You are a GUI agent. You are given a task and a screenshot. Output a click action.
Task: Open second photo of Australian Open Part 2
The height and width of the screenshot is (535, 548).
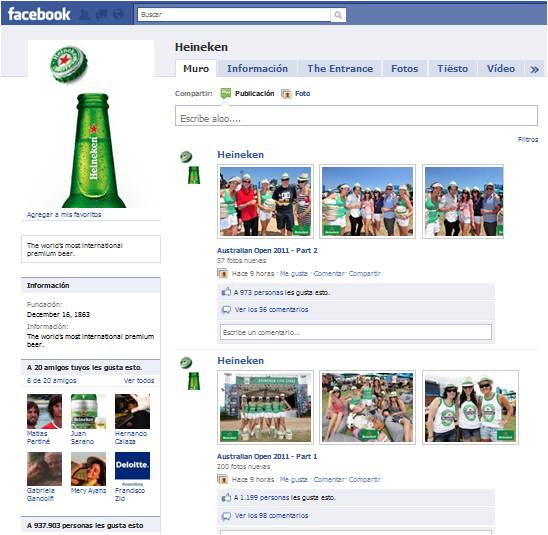(367, 201)
